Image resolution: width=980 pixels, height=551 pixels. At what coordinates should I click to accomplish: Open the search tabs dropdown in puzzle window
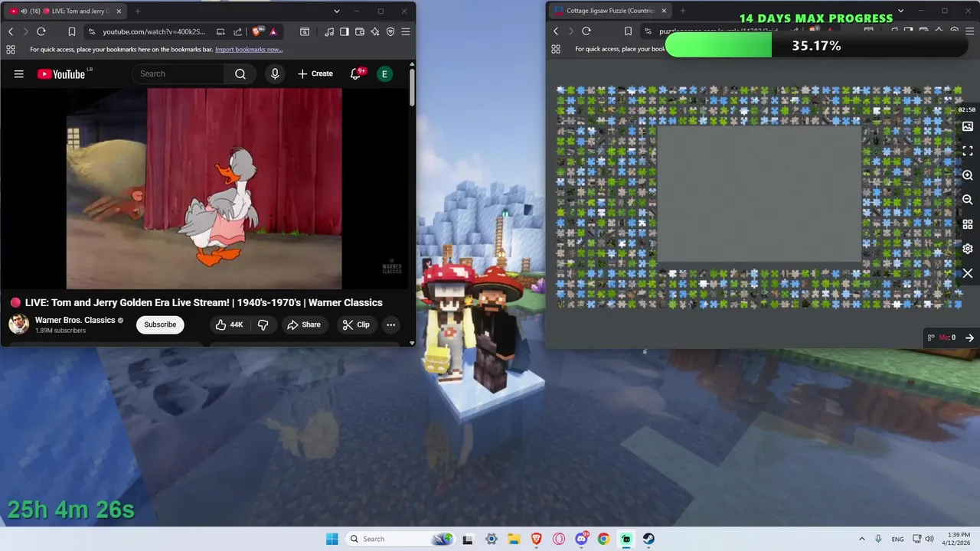coord(900,11)
